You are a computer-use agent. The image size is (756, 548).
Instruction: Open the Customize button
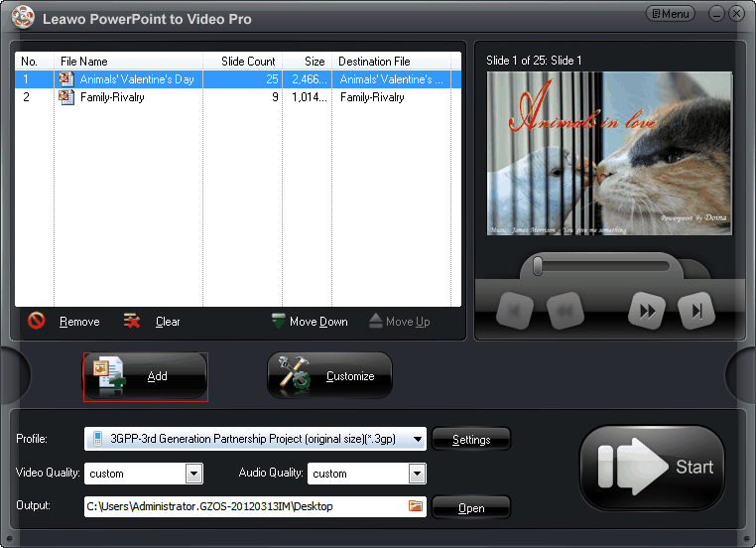[x=329, y=376]
